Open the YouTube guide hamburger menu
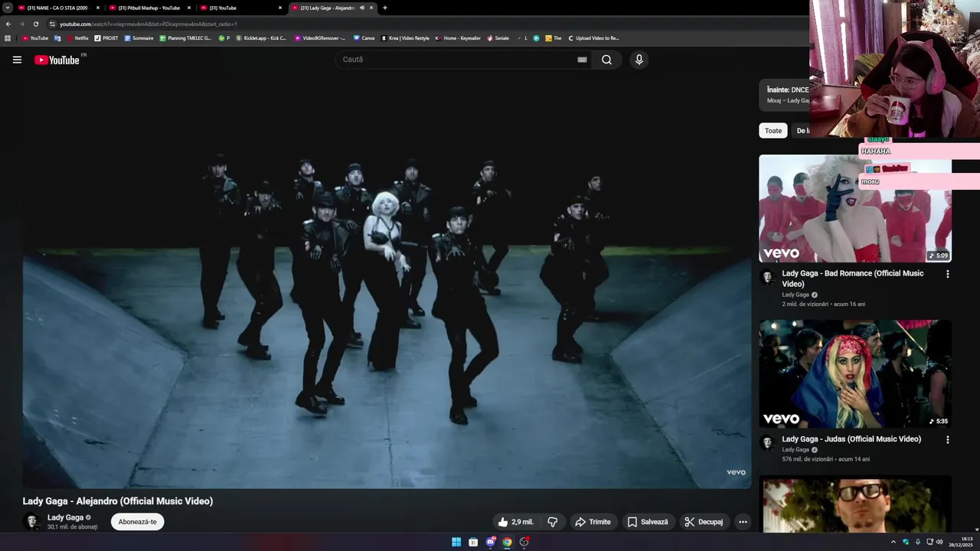 [17, 60]
